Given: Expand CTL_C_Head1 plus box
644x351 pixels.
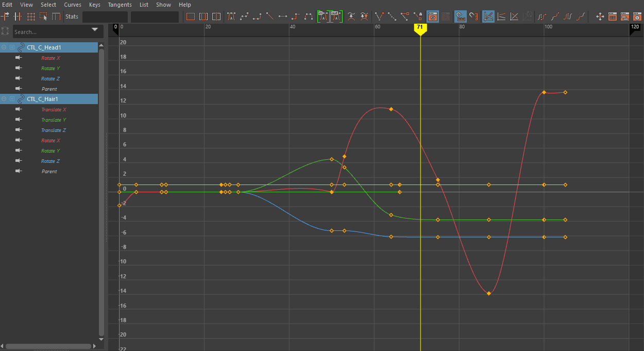Looking at the screenshot, I should [12, 47].
